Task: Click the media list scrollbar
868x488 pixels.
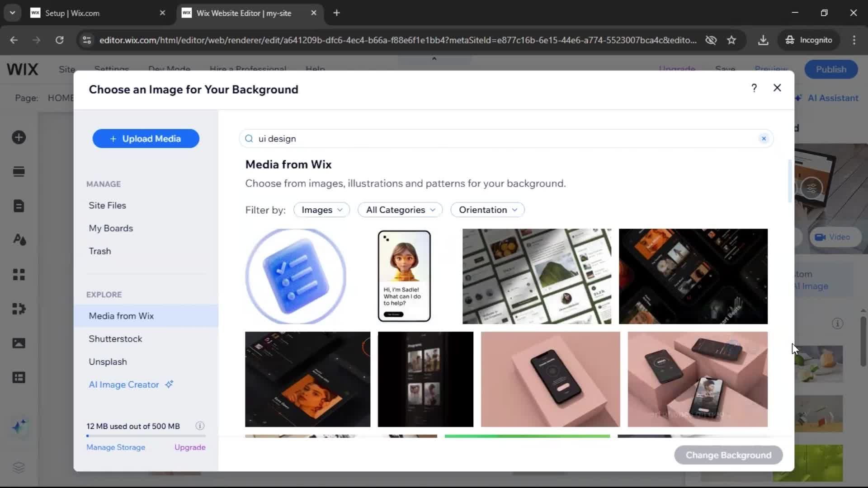Action: pyautogui.click(x=790, y=181)
